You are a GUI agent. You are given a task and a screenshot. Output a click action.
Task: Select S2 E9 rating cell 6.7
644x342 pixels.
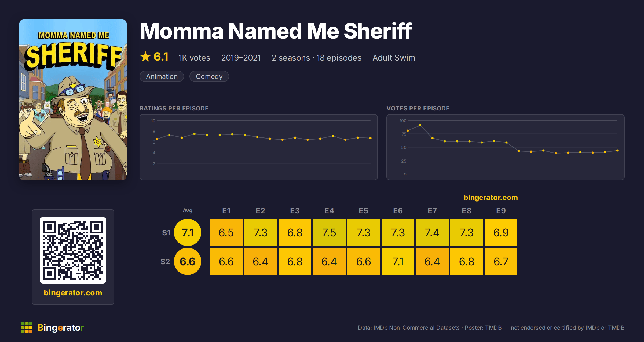tap(501, 261)
